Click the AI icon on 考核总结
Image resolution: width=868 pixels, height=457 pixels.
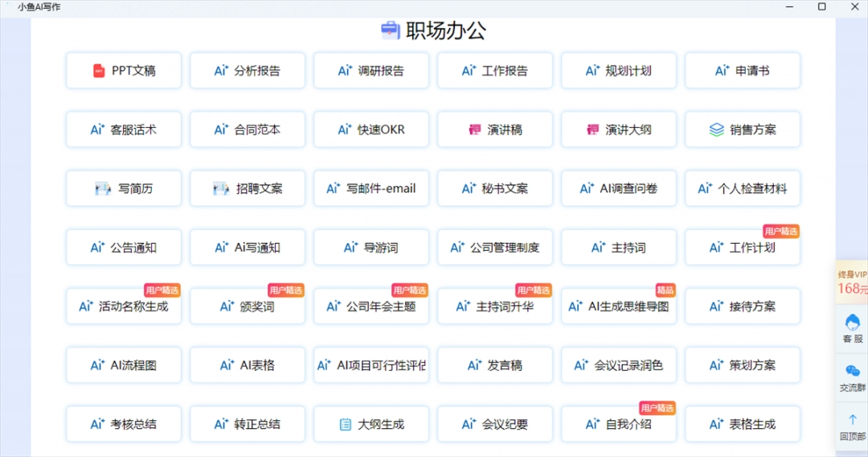click(x=97, y=424)
